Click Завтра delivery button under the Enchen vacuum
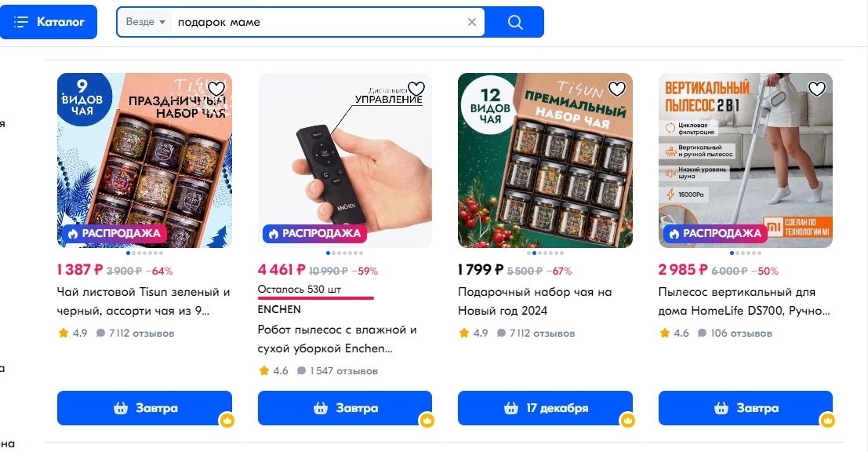The width and height of the screenshot is (868, 452). tap(345, 408)
